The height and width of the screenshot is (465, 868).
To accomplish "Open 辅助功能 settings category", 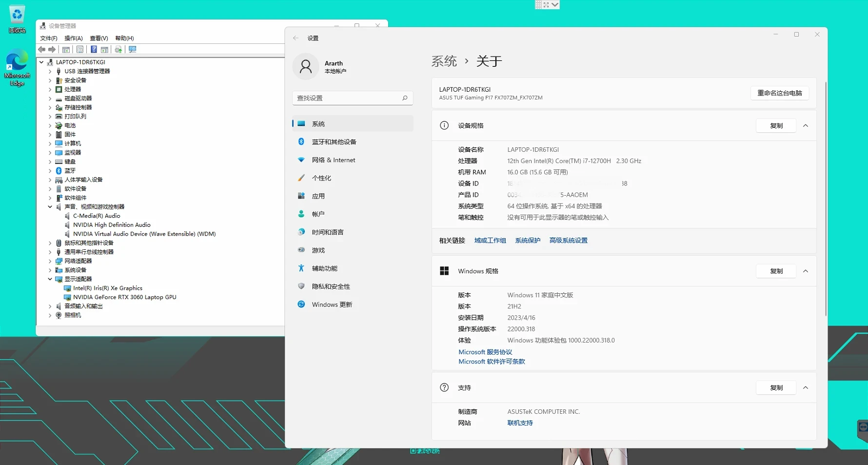I will tap(353, 268).
